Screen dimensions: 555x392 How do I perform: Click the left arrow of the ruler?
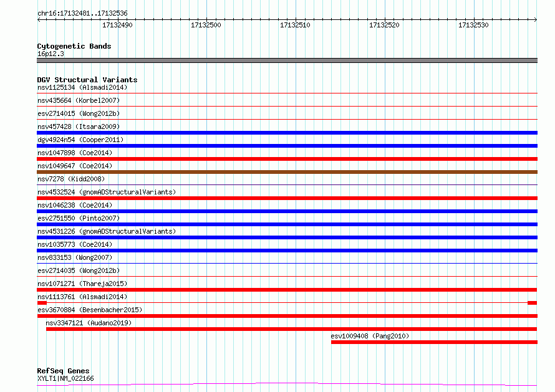click(x=39, y=19)
